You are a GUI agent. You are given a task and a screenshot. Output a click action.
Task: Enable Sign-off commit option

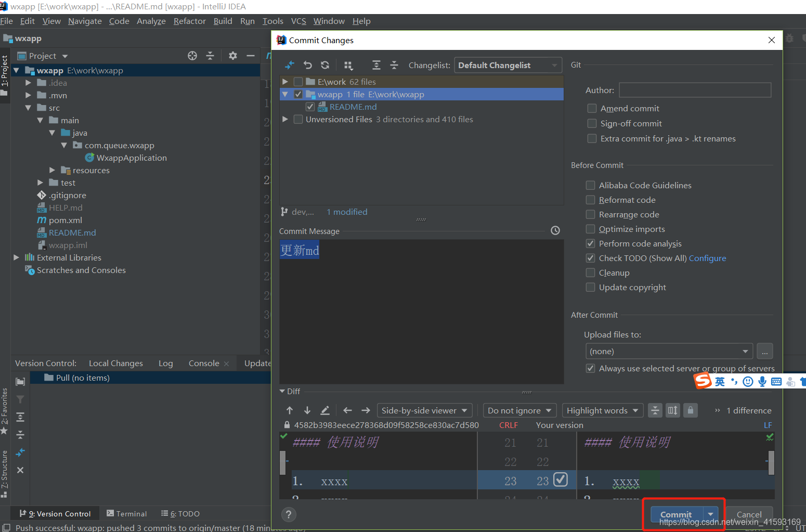click(x=592, y=123)
